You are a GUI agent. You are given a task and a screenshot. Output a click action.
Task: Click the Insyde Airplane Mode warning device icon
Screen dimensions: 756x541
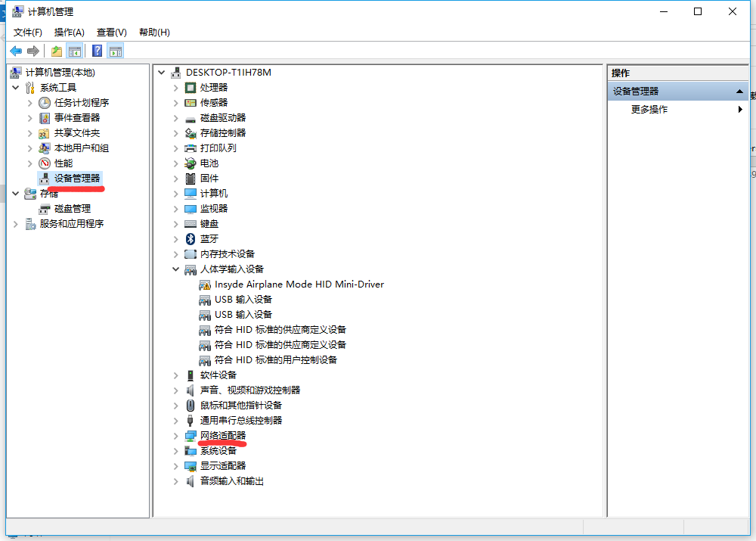pyautogui.click(x=205, y=284)
